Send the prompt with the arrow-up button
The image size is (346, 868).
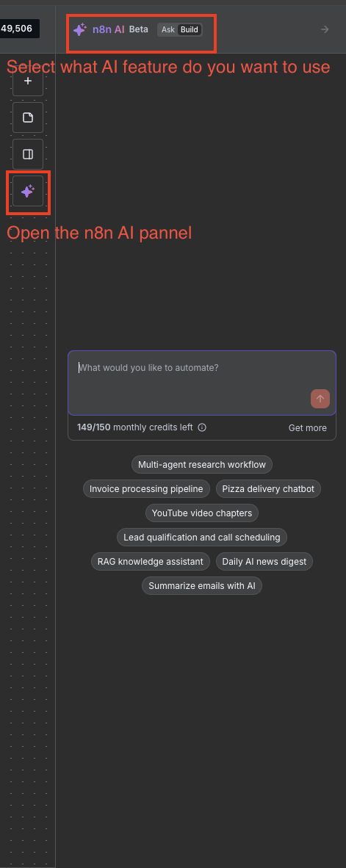pyautogui.click(x=320, y=399)
